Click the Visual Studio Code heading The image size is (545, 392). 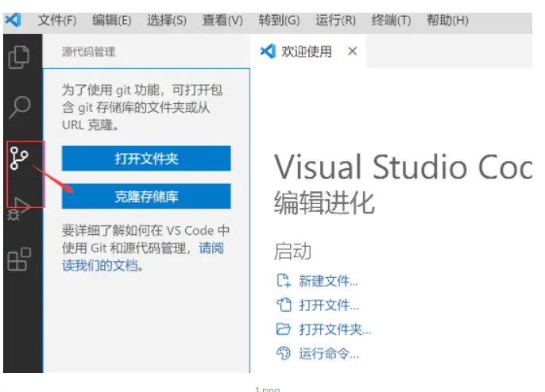[404, 167]
